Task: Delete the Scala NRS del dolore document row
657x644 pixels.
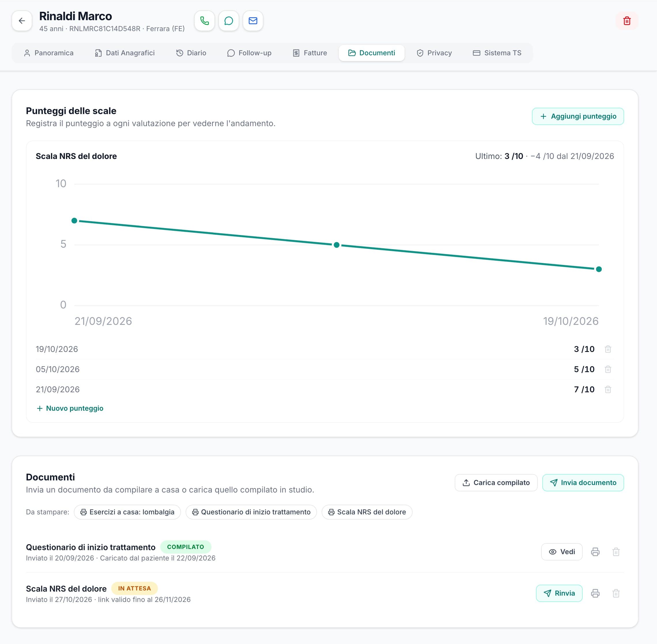Action: (x=616, y=593)
